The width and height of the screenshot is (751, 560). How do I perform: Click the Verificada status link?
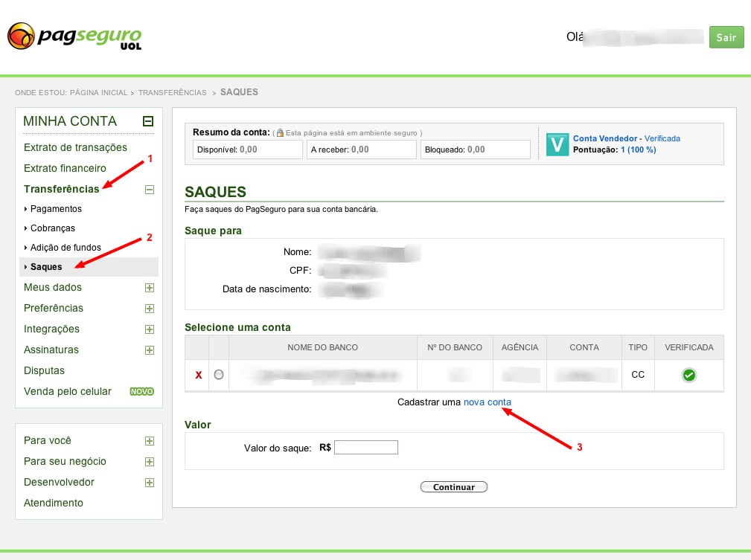coord(662,138)
